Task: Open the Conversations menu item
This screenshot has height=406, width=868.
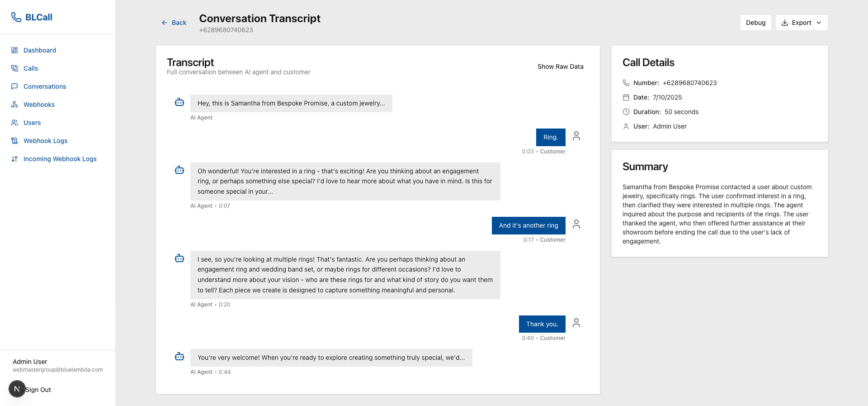Action: [x=44, y=86]
